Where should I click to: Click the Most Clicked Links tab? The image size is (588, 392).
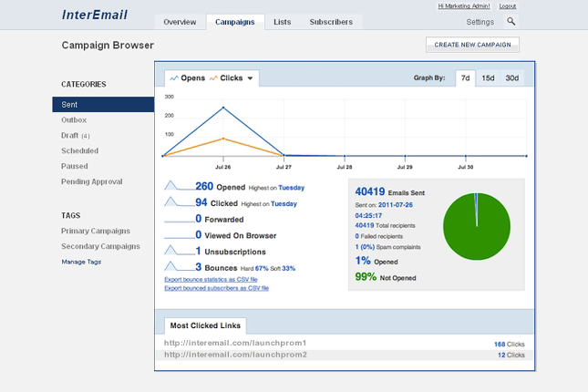(205, 325)
